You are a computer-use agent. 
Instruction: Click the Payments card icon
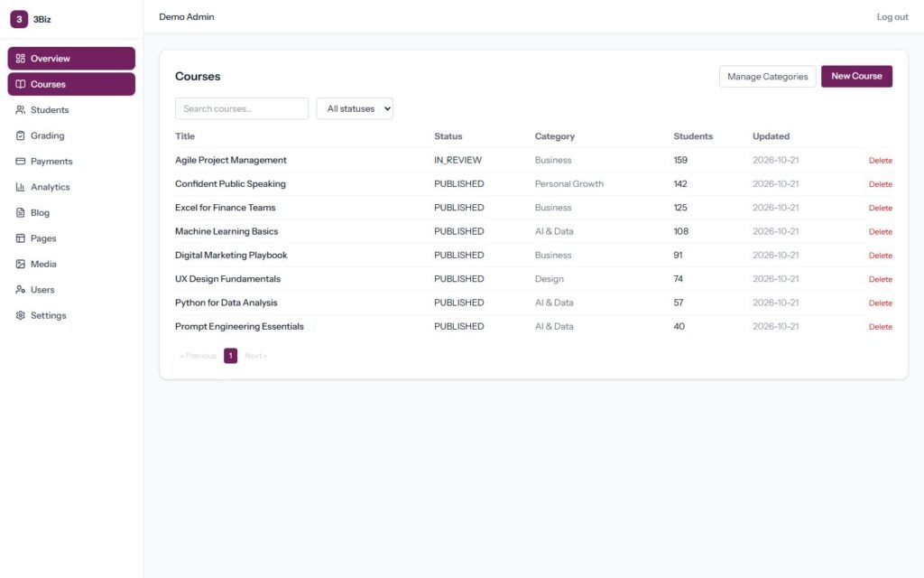(21, 161)
